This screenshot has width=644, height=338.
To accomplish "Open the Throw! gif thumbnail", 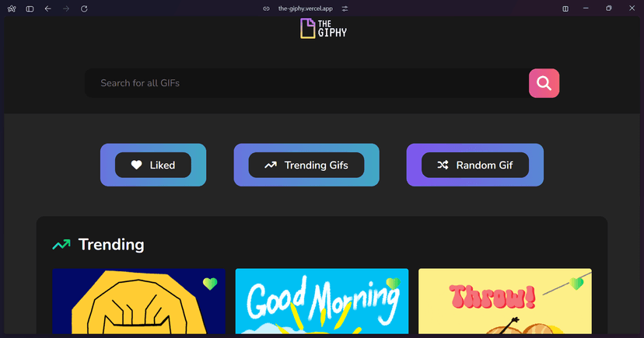I will (x=506, y=301).
